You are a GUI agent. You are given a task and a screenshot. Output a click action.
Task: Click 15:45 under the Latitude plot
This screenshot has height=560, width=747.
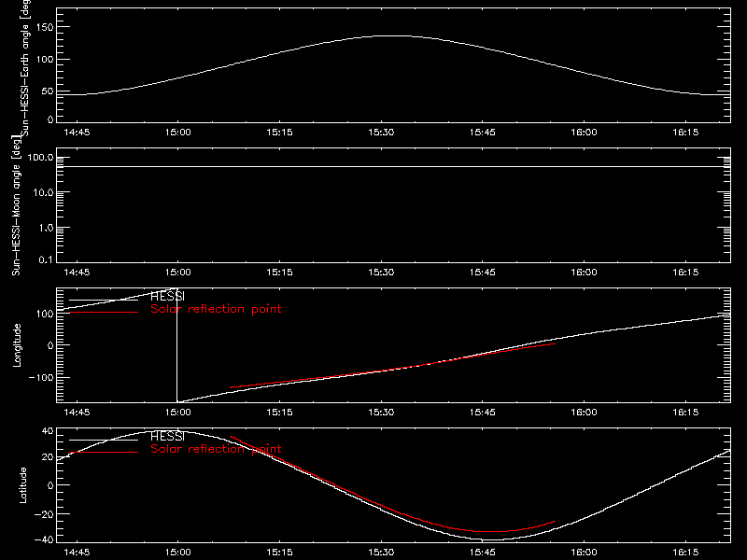(483, 553)
